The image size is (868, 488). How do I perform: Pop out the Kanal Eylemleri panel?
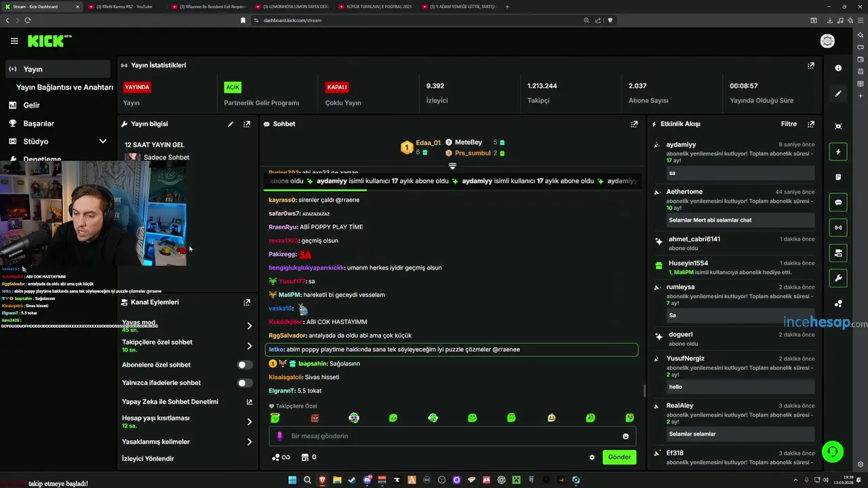(x=247, y=302)
